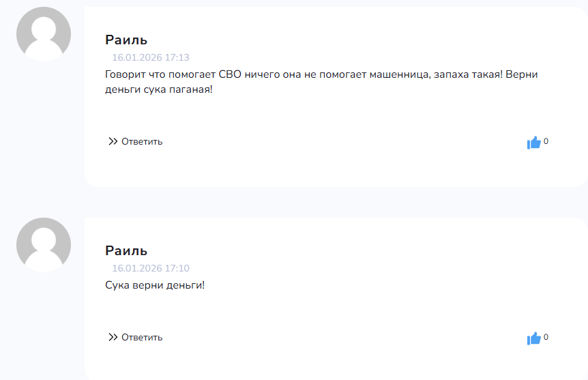Click the double-chevron reply icon under 17:13 comment
Image resolution: width=588 pixels, height=380 pixels.
(x=113, y=141)
